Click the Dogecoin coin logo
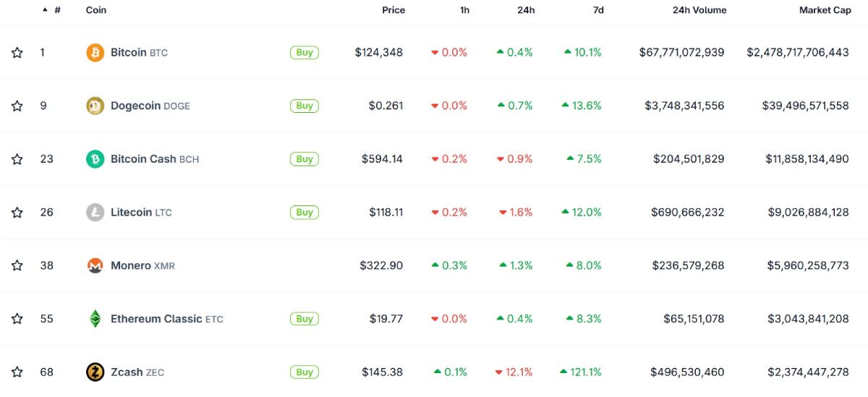The width and height of the screenshot is (868, 397). (x=95, y=106)
